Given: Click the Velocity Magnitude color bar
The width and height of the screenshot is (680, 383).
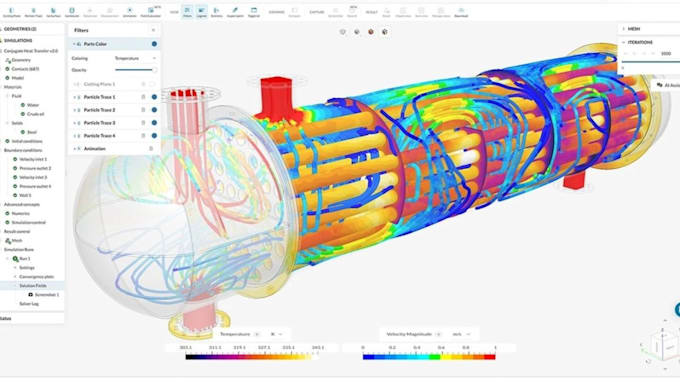Looking at the screenshot, I should click(429, 357).
